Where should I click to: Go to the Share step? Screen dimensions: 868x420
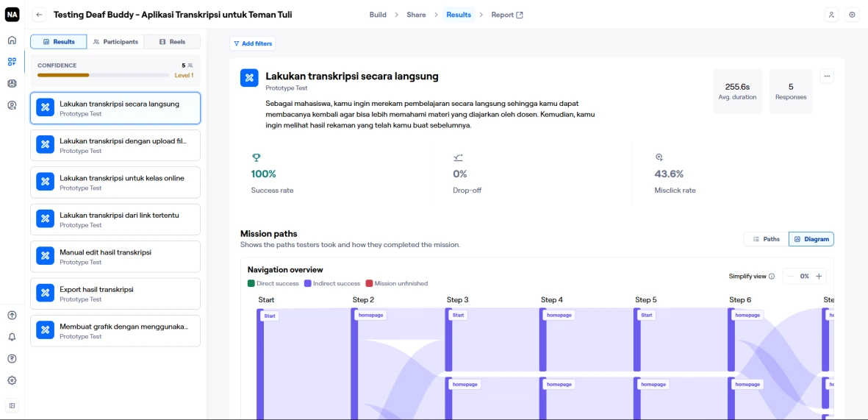pos(416,15)
